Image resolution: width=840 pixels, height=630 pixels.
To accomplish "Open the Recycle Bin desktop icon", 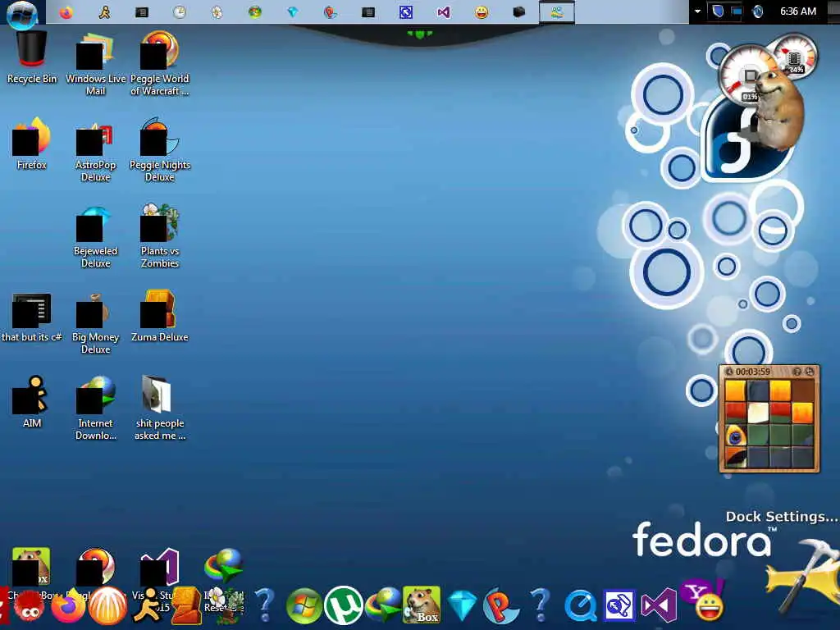I will (x=32, y=58).
